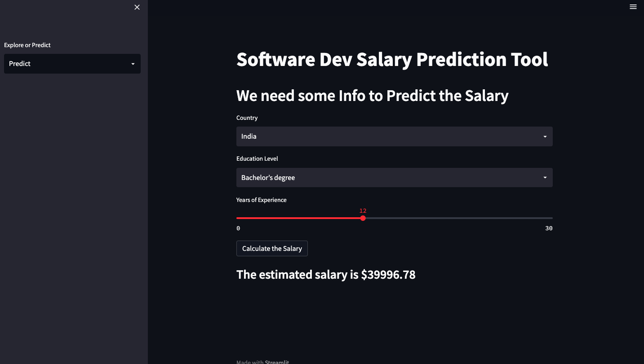
Task: Click the Education Level dropdown arrow
Action: pos(545,177)
